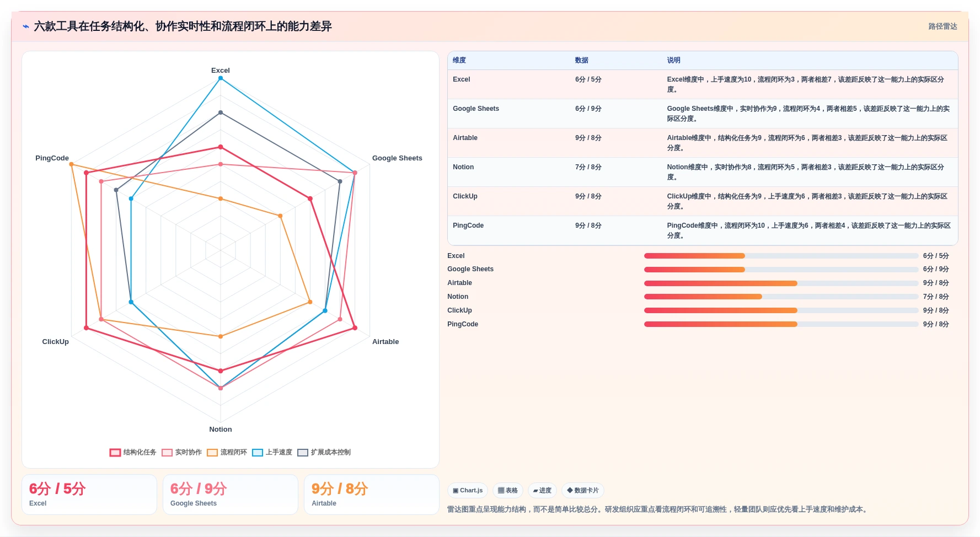
Task: Open the Excel 6分 / 5分 summary card
Action: tap(89, 495)
